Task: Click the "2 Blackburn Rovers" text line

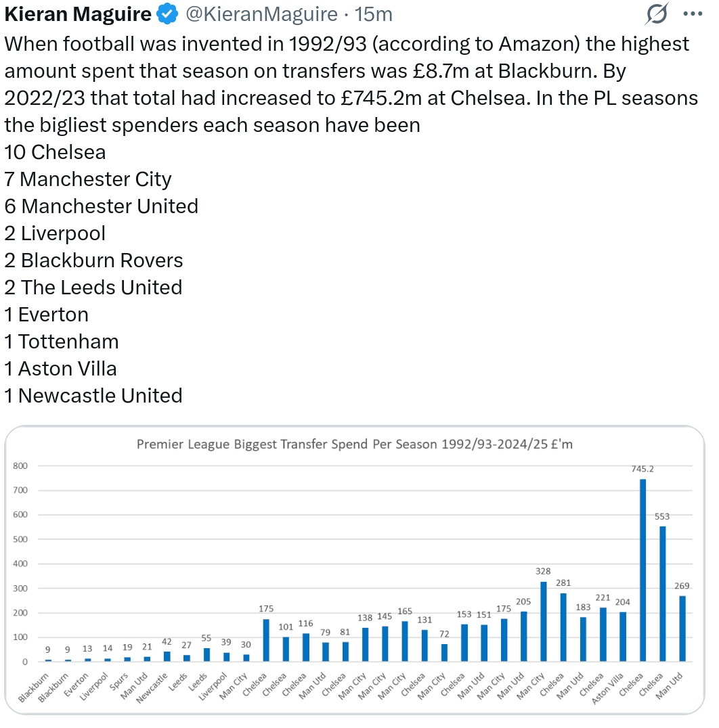Action: (x=93, y=260)
